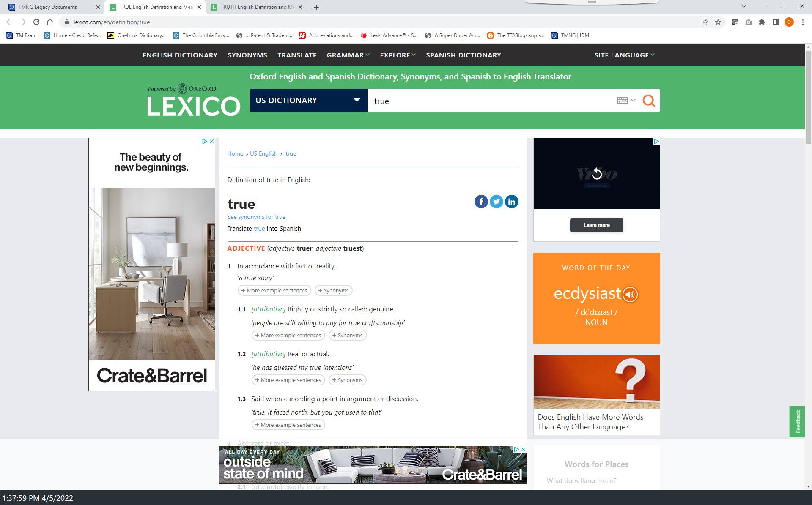Play ecdysiast pronunciation audio
This screenshot has width=812, height=505.
pyautogui.click(x=630, y=294)
